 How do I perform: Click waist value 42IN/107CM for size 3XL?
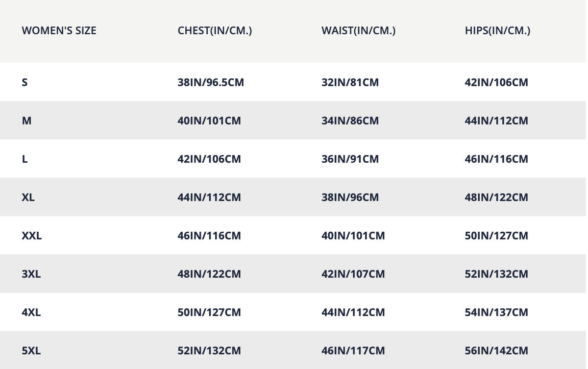353,274
